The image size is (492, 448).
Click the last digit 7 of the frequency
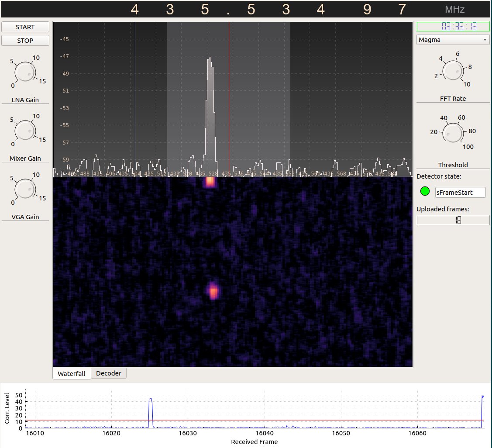click(402, 10)
